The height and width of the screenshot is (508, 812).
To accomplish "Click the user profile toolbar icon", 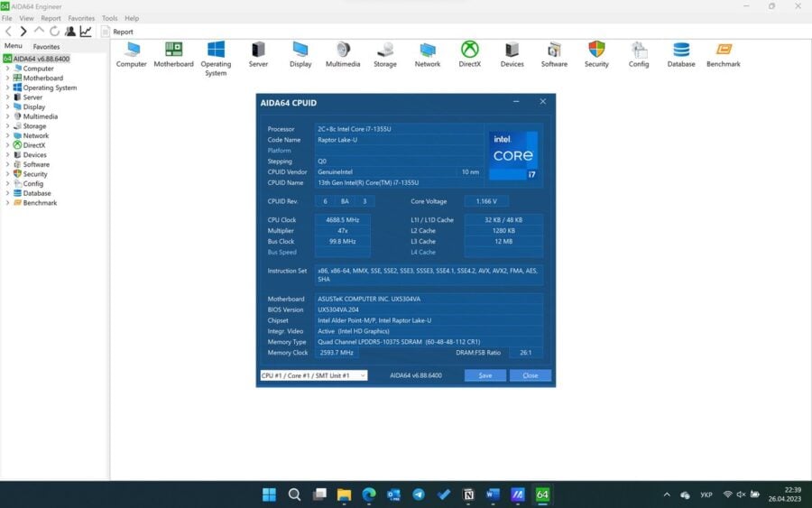I will pos(69,32).
